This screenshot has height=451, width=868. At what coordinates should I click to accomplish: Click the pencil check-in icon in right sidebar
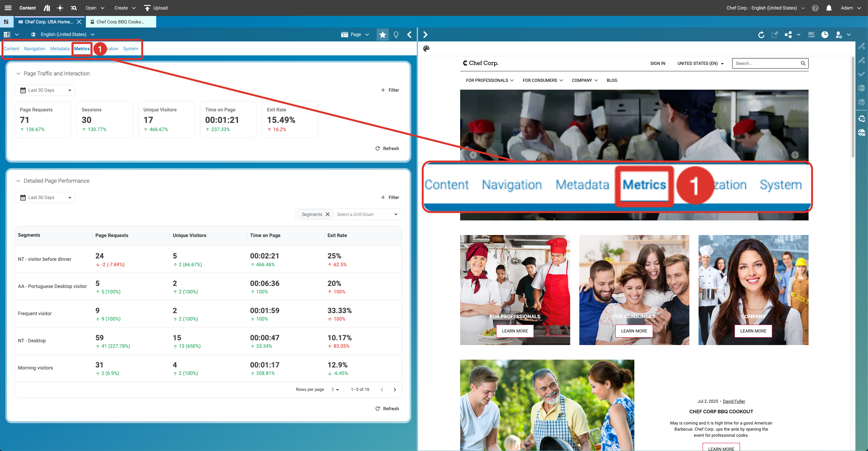click(862, 46)
